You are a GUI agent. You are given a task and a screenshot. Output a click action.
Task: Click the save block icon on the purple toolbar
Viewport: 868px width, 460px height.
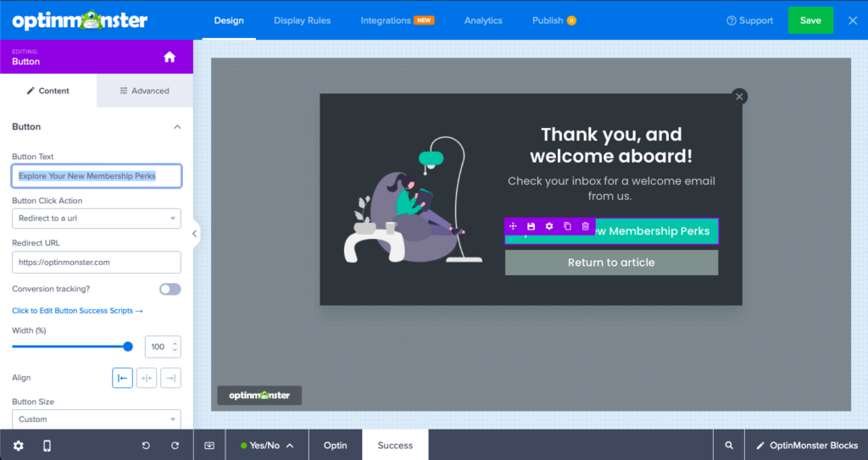pyautogui.click(x=531, y=226)
